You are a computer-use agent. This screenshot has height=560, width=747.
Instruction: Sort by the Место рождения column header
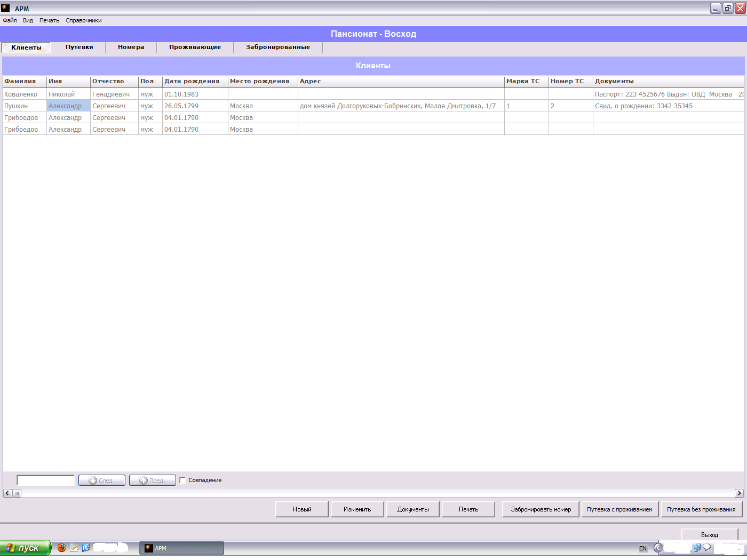click(263, 82)
